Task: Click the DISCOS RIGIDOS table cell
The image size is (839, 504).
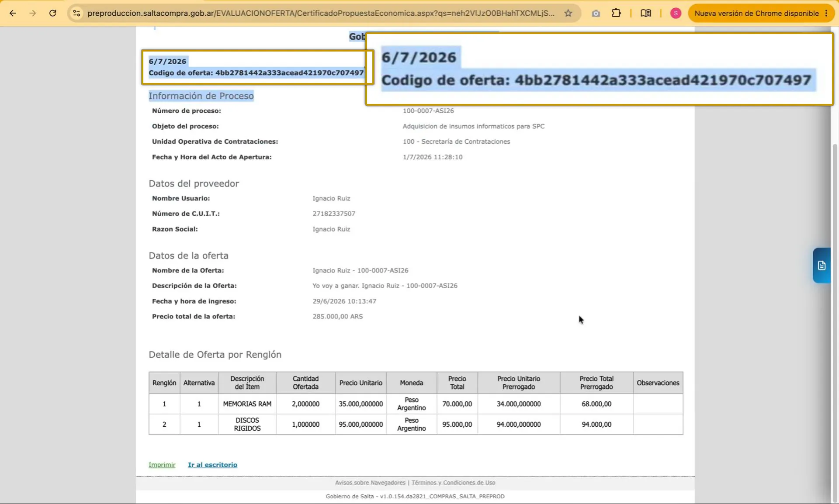Action: pos(247,424)
